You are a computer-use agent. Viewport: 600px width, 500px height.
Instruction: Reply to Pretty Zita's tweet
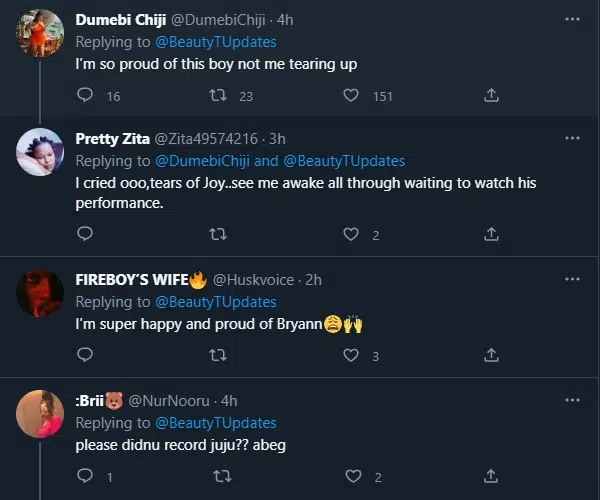click(85, 234)
